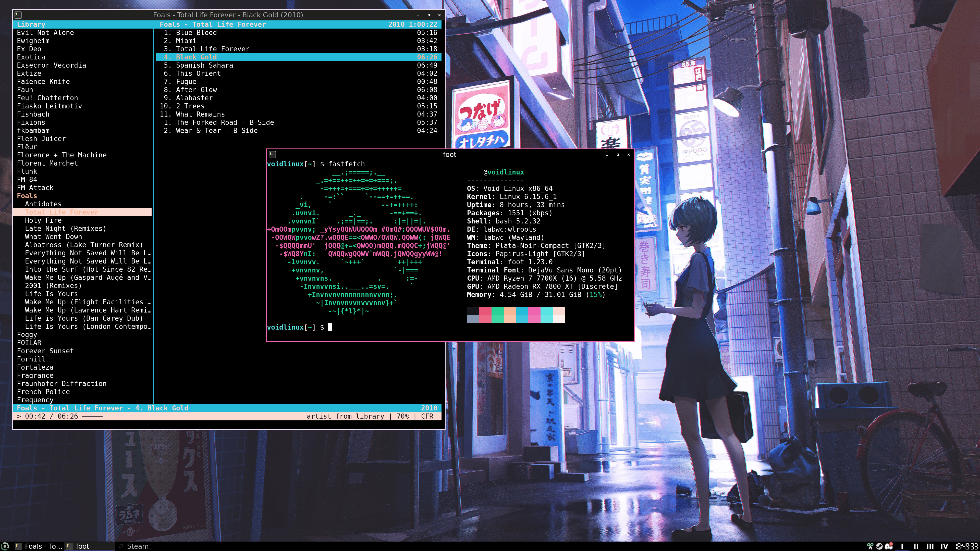Select track 3. Total Life Forever
Screen dimensions: 980x551
[298, 49]
